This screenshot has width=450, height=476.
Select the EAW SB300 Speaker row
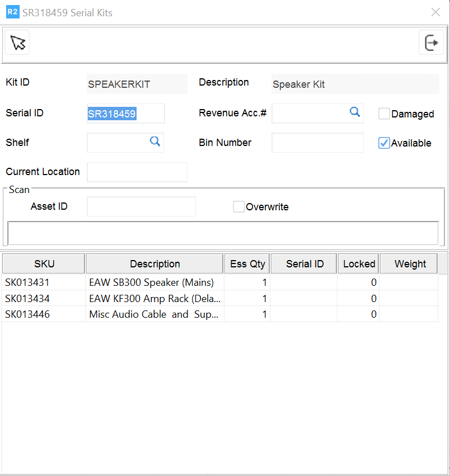[151, 282]
